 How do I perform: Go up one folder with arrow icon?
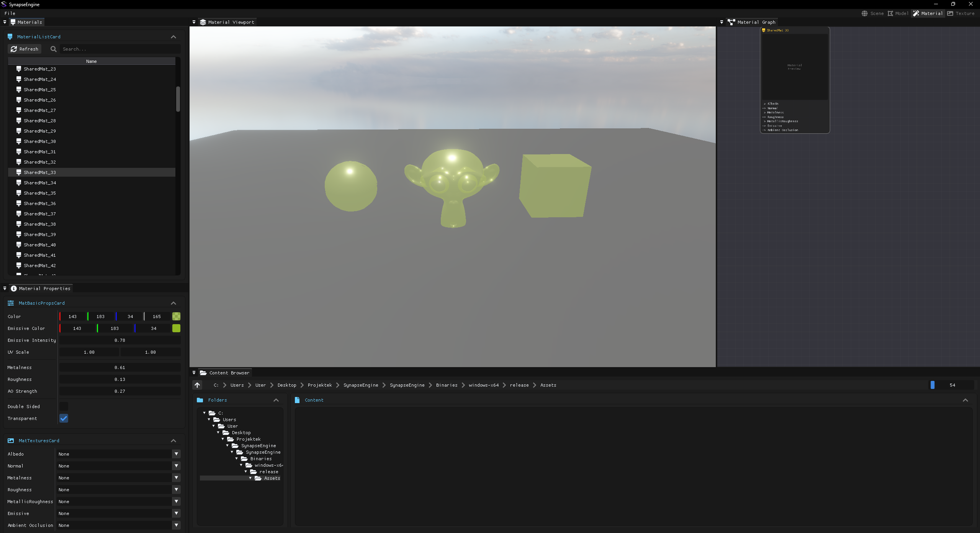(197, 385)
